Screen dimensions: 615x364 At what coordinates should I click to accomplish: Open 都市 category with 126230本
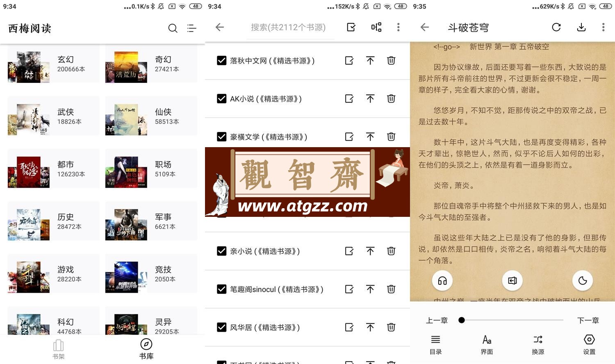pyautogui.click(x=53, y=169)
